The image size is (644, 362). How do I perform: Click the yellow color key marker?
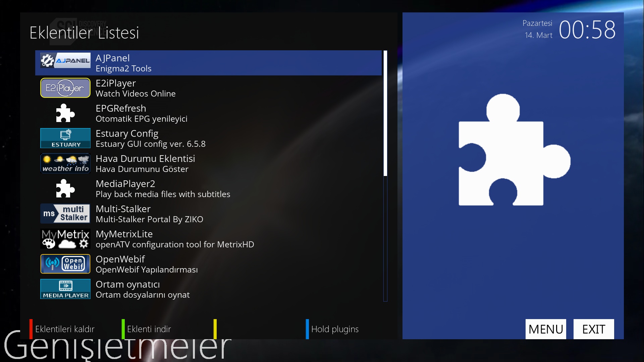215,329
